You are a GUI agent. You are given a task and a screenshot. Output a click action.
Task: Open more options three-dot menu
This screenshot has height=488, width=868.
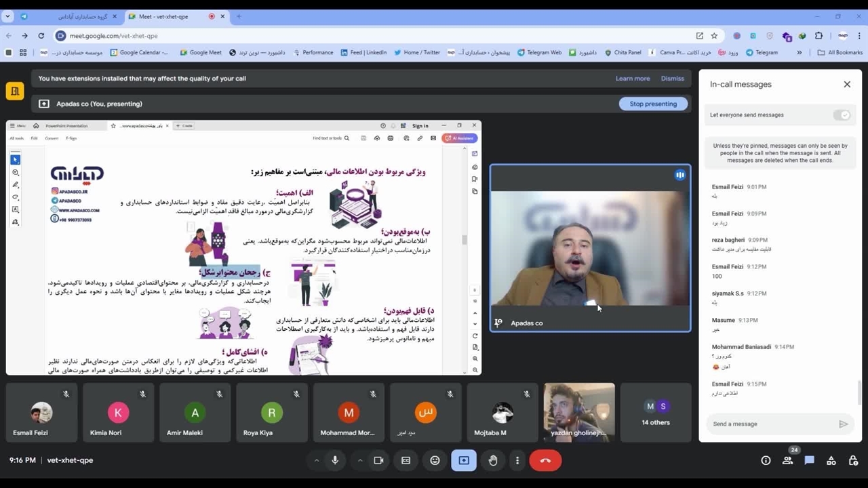click(517, 460)
